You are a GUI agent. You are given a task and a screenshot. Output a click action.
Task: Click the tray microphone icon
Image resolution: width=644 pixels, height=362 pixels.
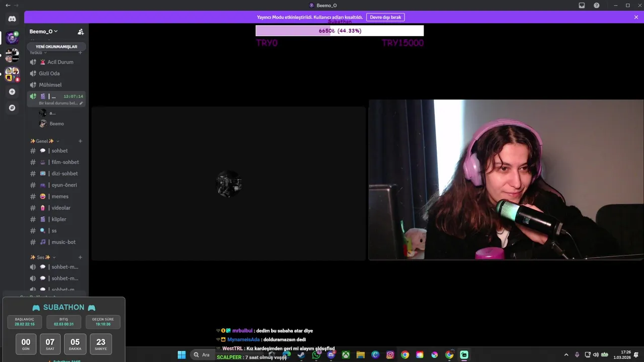click(577, 355)
